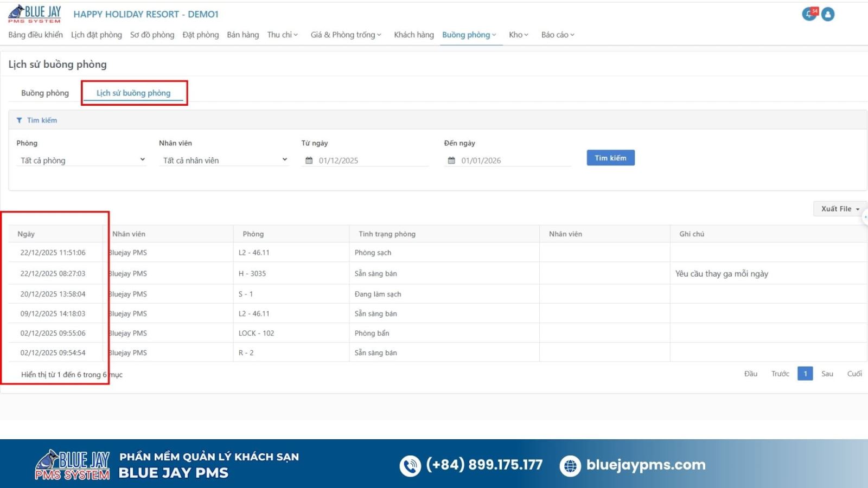This screenshot has height=488, width=868.
Task: Open the Phòng dropdown showing Tất cả phòng
Action: [x=81, y=160]
